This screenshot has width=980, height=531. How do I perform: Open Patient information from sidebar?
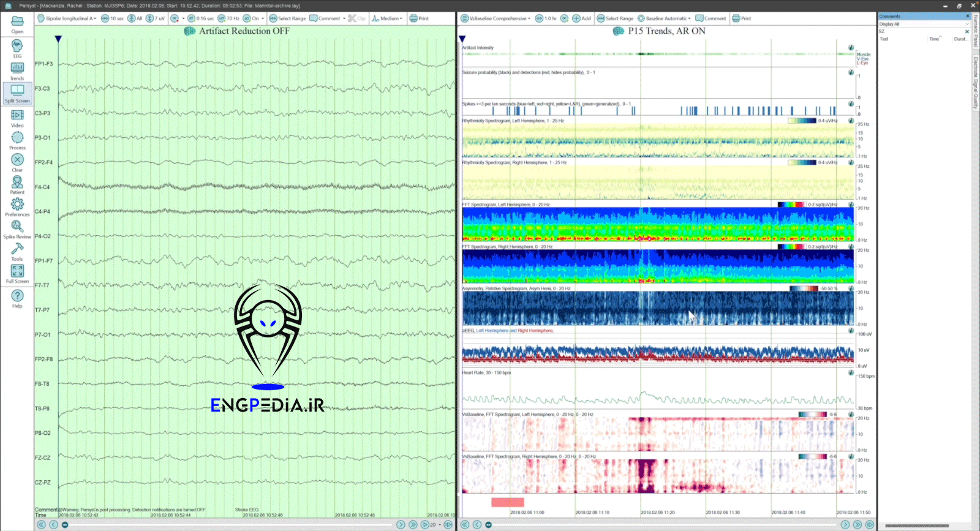[x=17, y=185]
